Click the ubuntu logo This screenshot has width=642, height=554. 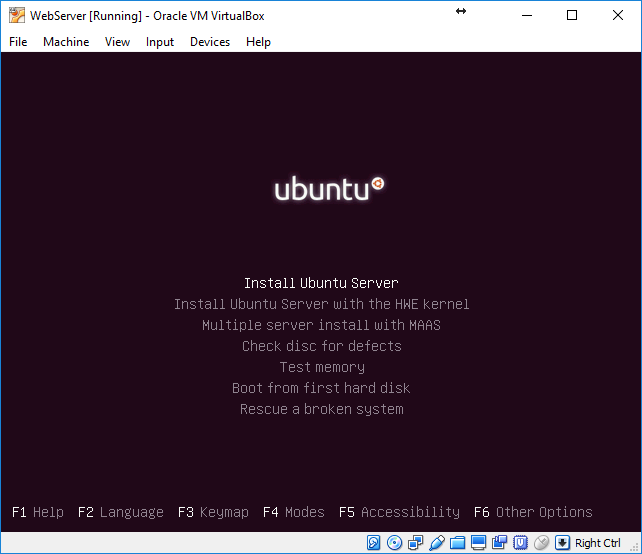329,189
